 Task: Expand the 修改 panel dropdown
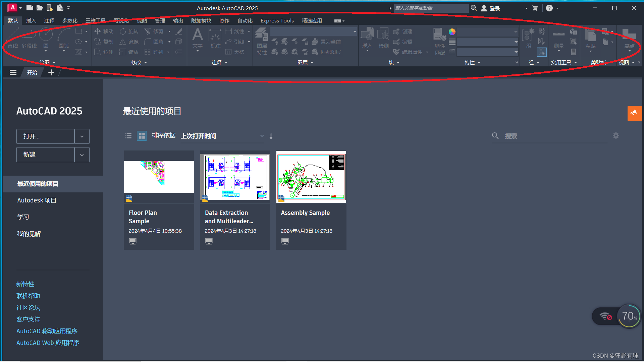[x=139, y=62]
